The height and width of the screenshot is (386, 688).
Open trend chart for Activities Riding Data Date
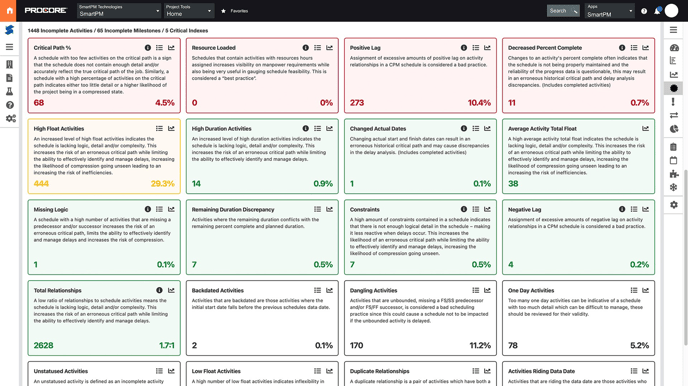click(645, 371)
